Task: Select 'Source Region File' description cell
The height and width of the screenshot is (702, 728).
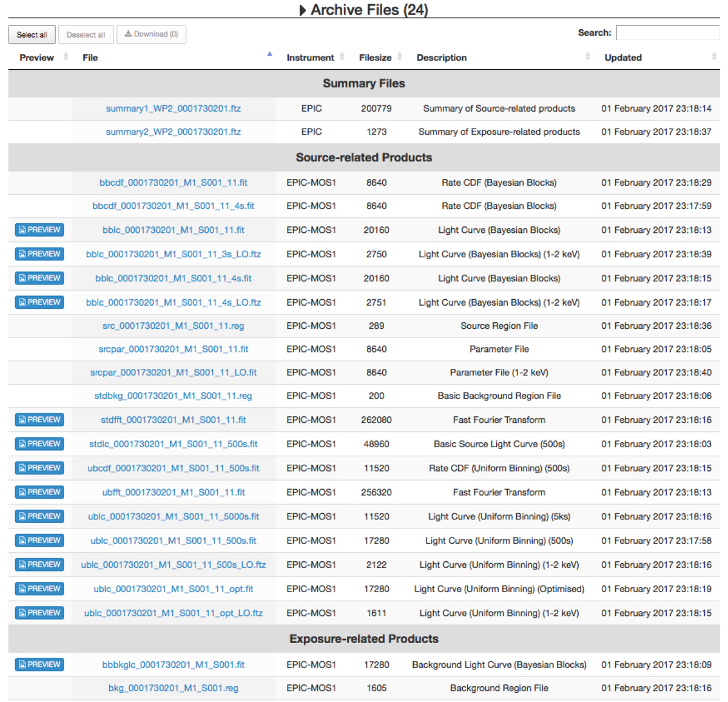Action: (499, 326)
